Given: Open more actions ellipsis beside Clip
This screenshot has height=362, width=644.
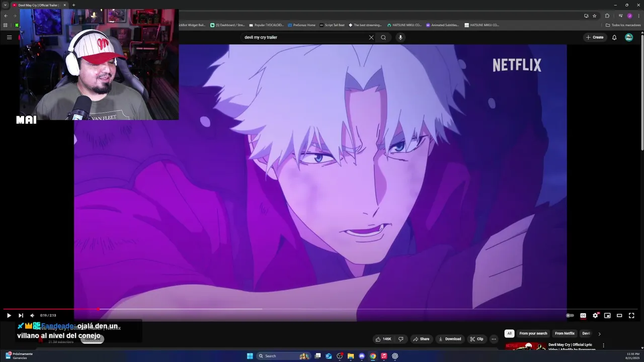Looking at the screenshot, I should (494, 339).
